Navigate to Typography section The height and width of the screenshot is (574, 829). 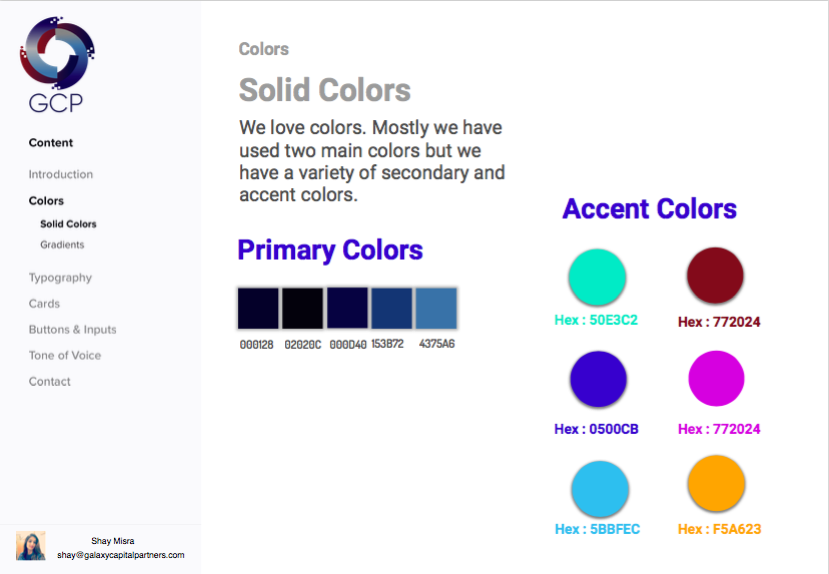[60, 278]
